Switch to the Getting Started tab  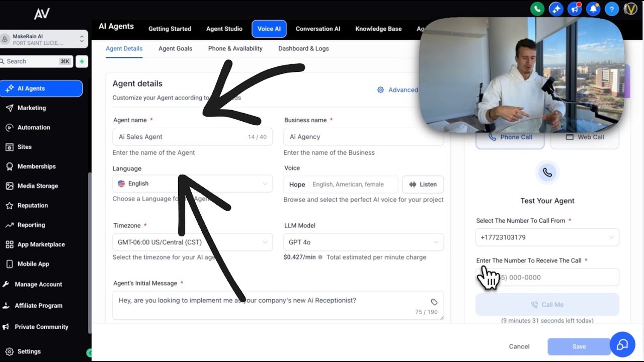tap(170, 29)
